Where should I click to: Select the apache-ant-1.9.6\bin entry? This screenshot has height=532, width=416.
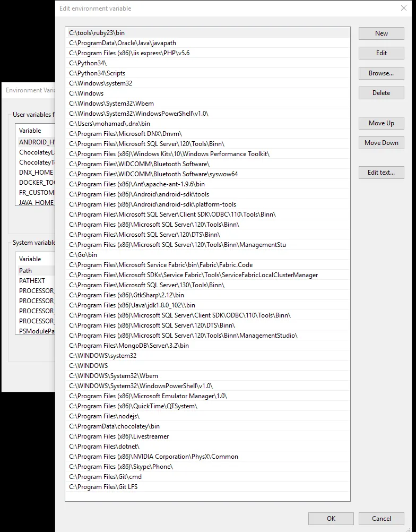point(207,184)
